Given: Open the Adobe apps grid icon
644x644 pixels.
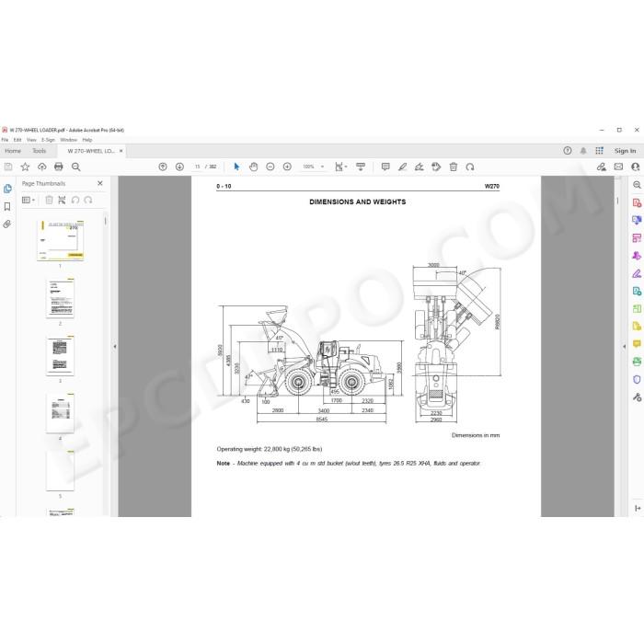Looking at the screenshot, I should point(599,151).
